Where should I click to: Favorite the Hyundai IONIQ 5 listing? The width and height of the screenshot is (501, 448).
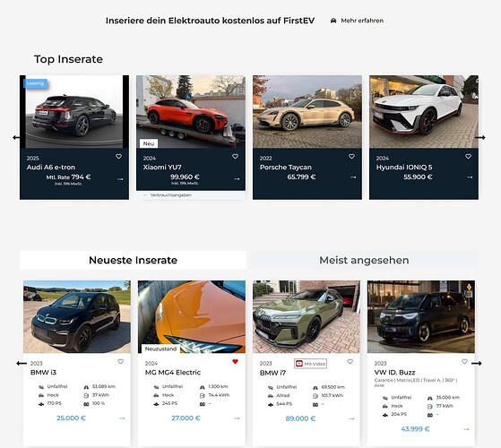(x=468, y=157)
